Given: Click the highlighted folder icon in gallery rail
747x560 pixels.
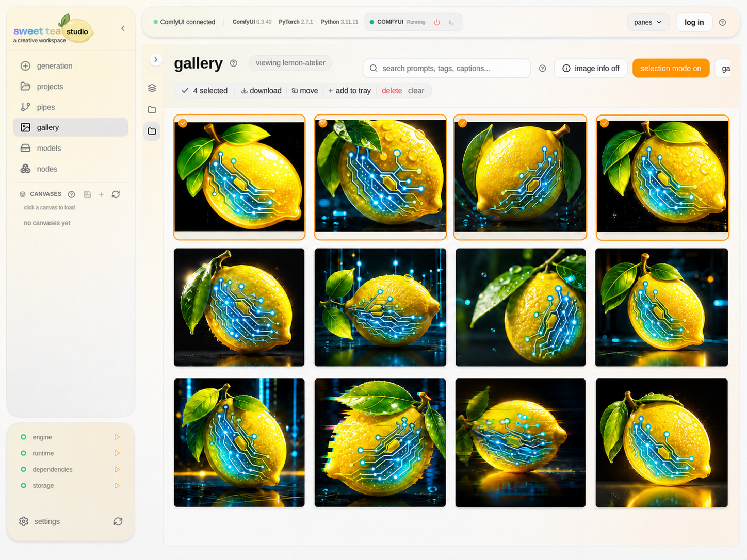Looking at the screenshot, I should (x=152, y=131).
